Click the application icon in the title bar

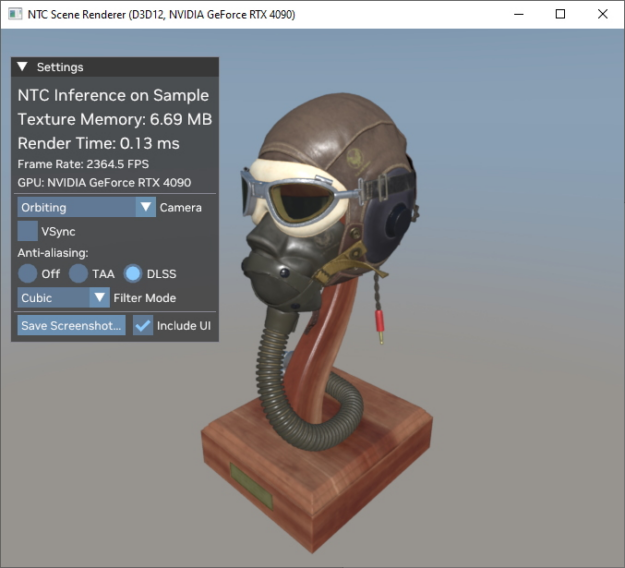[x=13, y=15]
